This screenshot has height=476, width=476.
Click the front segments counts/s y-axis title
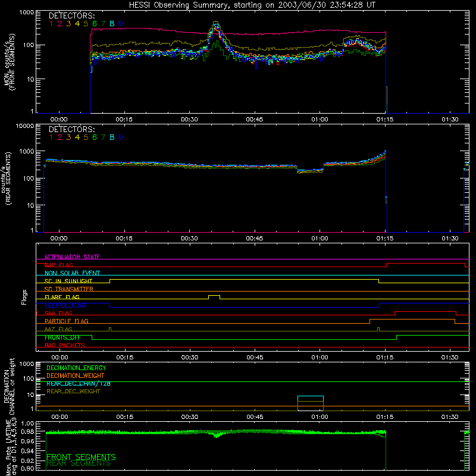[x=10, y=62]
